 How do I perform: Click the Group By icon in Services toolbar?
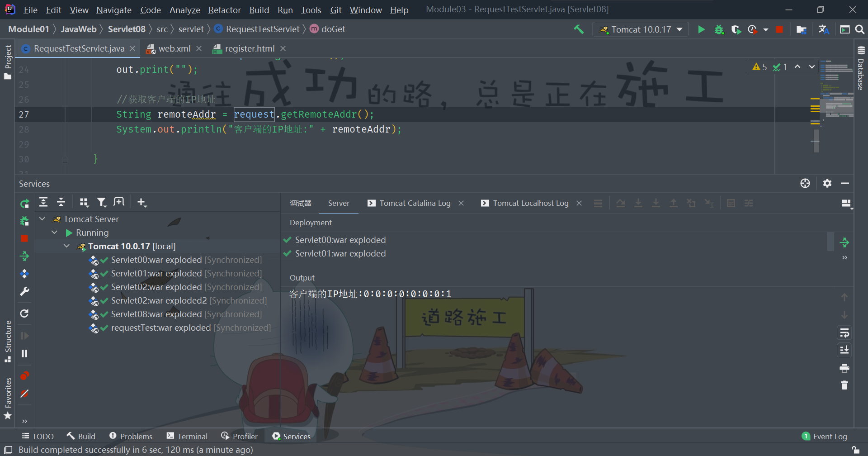84,202
